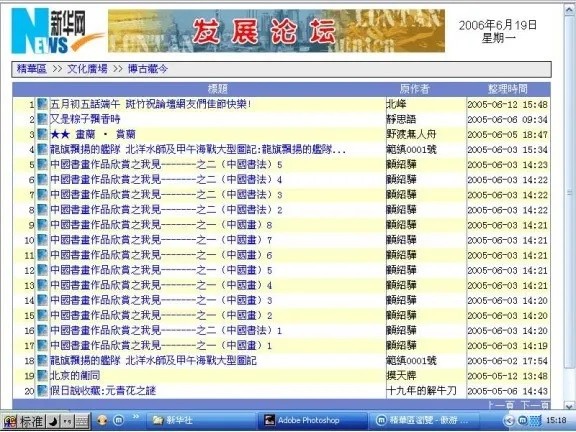Expand quick launch chevron in taskbar
Image resolution: width=576 pixels, height=432 pixels.
click(135, 417)
